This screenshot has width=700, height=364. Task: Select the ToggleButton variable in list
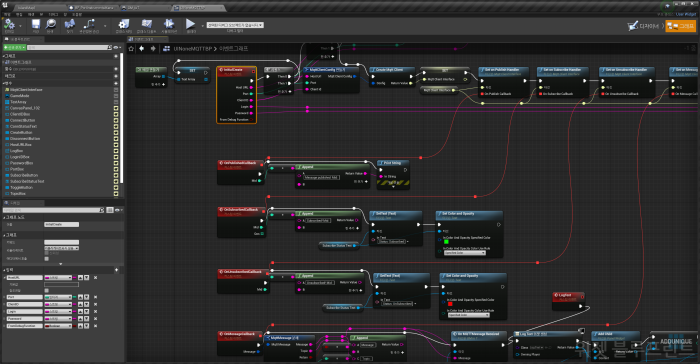tap(21, 188)
